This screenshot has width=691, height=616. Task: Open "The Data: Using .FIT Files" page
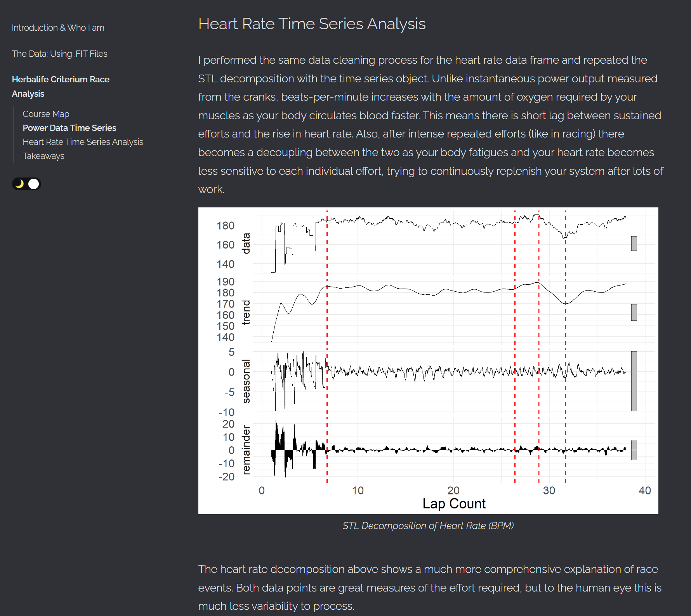[59, 54]
